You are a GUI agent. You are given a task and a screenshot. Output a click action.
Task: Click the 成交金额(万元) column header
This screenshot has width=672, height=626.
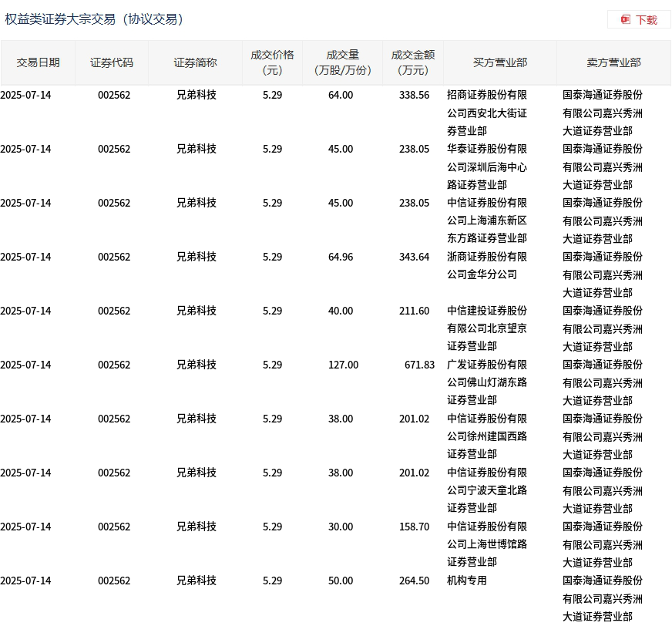[x=413, y=62]
